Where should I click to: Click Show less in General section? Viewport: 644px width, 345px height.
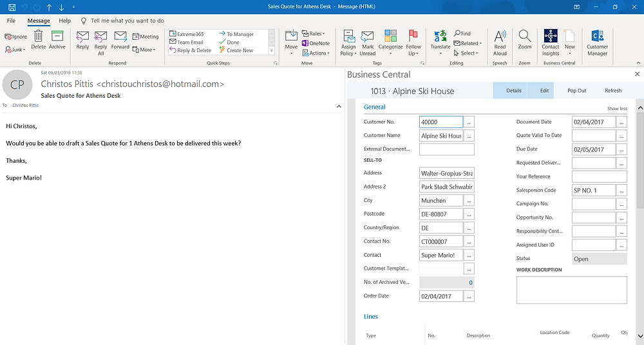click(x=617, y=108)
